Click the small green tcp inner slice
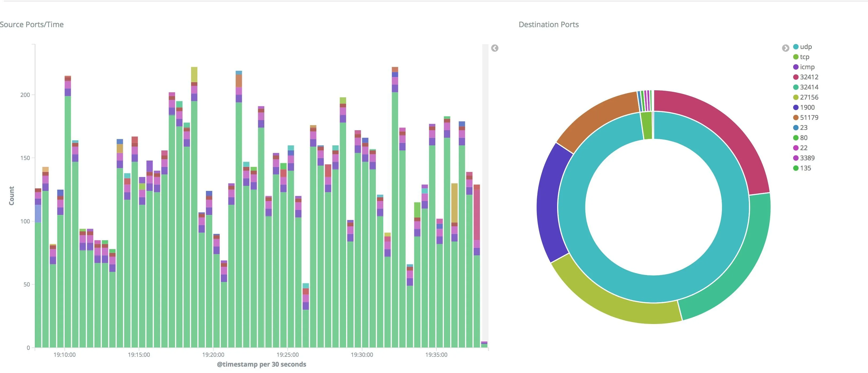The height and width of the screenshot is (373, 868). (x=647, y=126)
